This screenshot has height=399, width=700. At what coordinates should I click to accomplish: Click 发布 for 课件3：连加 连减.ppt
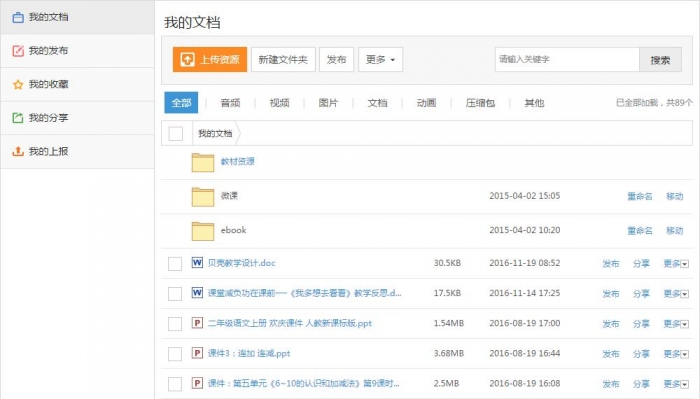[611, 354]
